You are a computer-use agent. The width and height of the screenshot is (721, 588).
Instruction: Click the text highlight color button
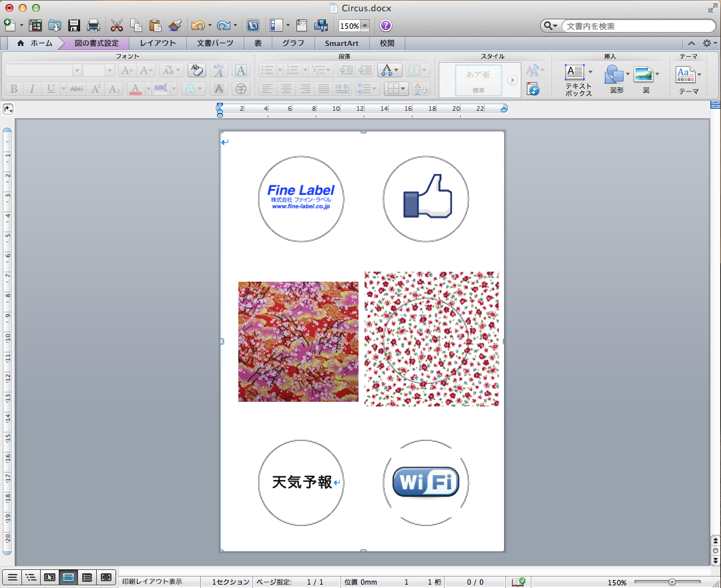[161, 89]
